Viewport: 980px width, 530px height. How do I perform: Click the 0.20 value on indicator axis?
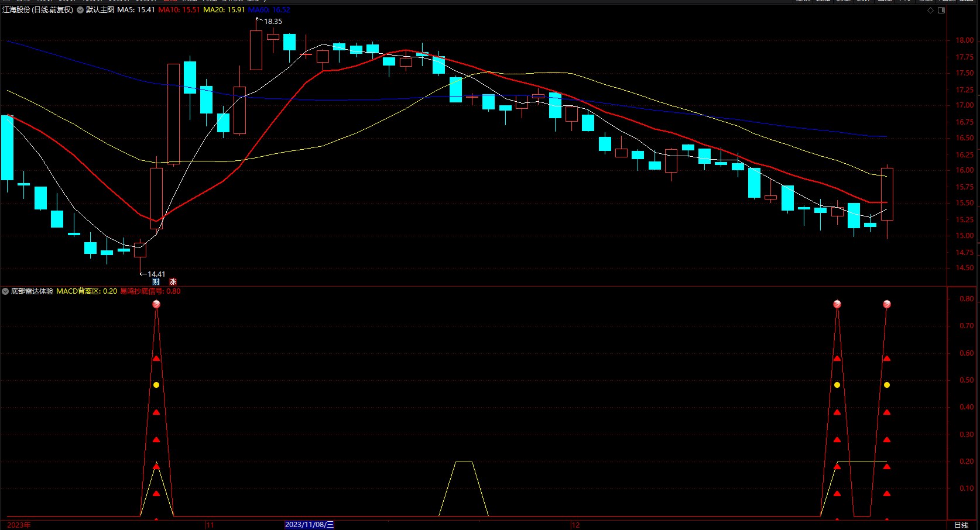pos(967,462)
